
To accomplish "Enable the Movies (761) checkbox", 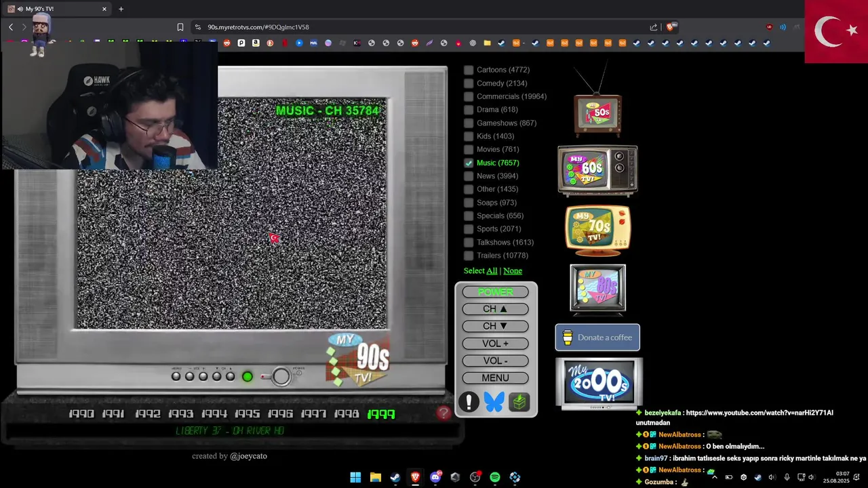I will [x=469, y=149].
